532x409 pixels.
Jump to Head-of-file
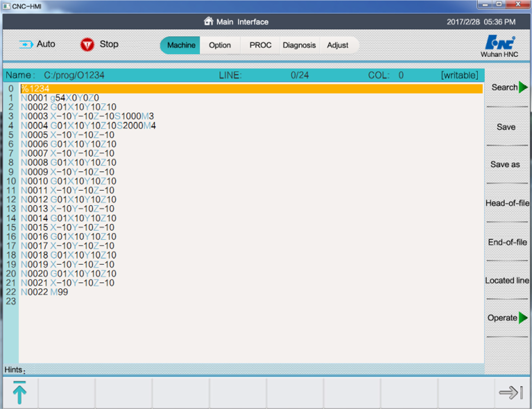[507, 203]
